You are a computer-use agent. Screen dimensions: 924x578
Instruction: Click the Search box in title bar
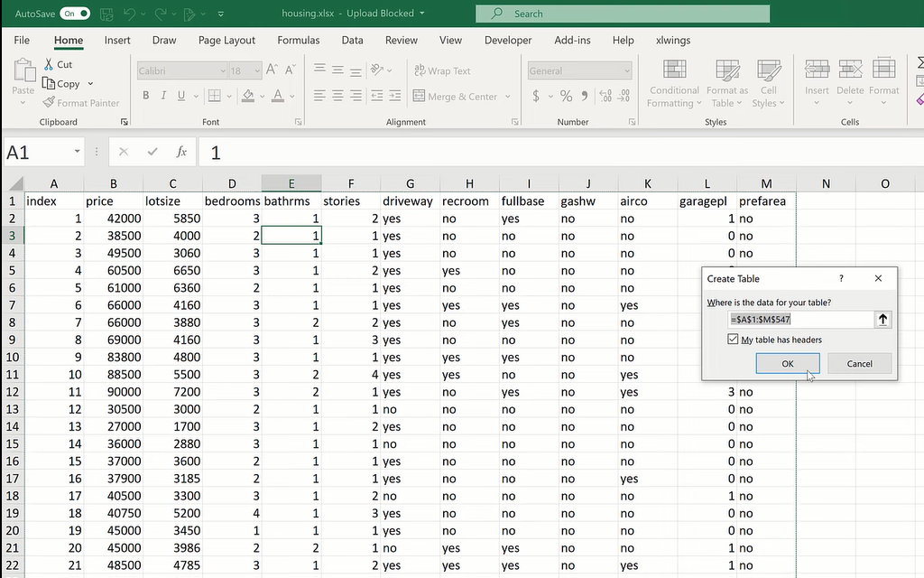(x=623, y=14)
